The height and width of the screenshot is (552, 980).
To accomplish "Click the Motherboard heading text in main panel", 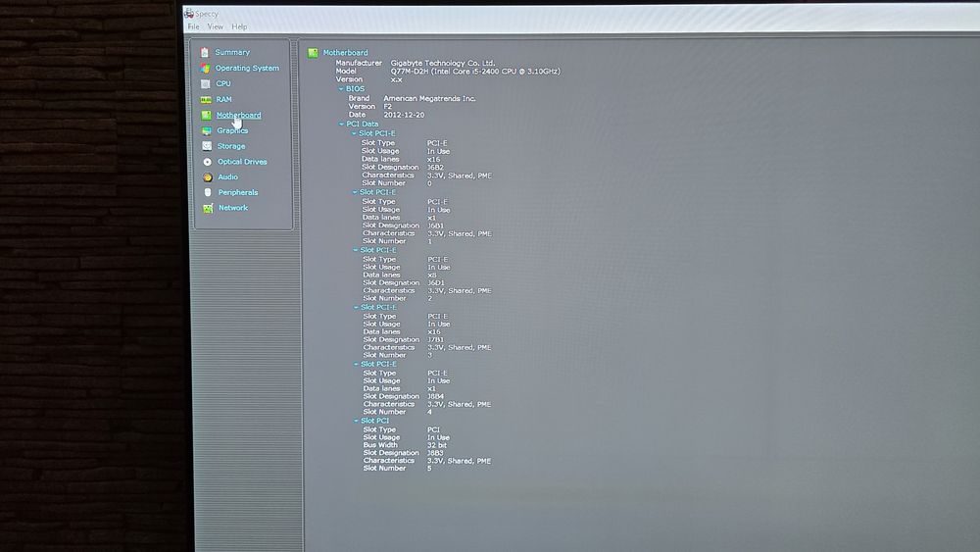I will coord(345,53).
